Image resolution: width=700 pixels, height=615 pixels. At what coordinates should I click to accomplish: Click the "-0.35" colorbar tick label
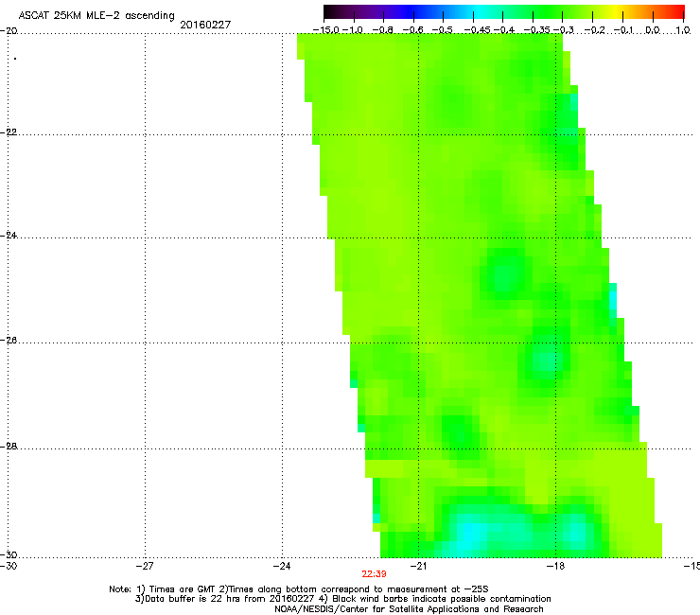(x=537, y=30)
